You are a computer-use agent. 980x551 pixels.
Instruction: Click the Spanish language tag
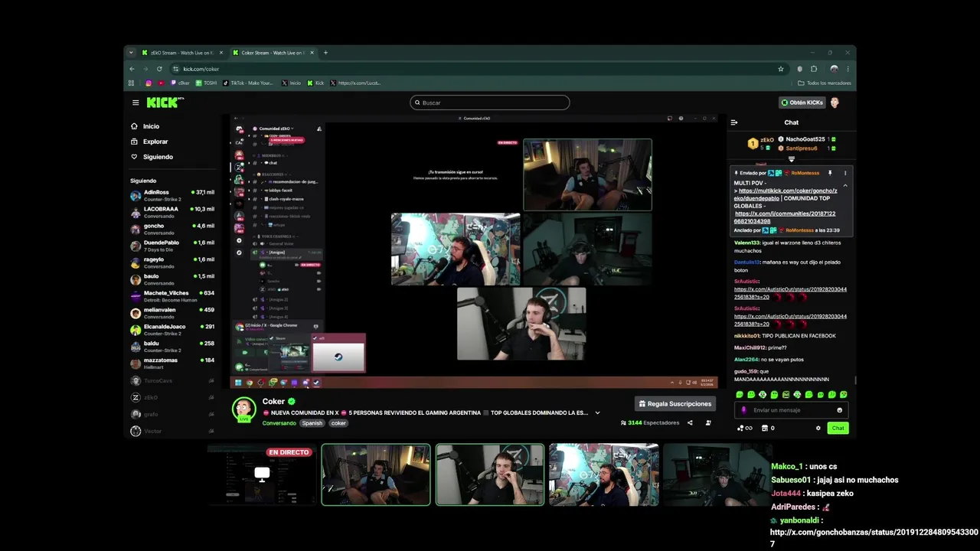pos(312,423)
